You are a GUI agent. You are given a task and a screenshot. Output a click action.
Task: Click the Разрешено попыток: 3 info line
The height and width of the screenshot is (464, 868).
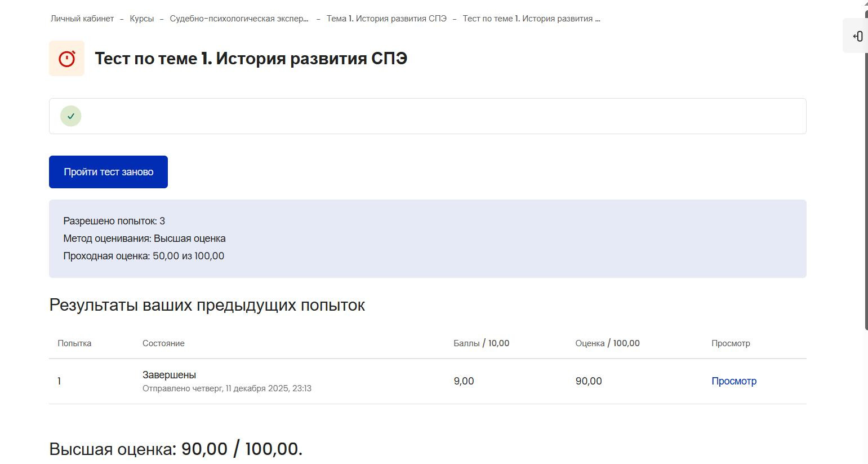coord(114,221)
